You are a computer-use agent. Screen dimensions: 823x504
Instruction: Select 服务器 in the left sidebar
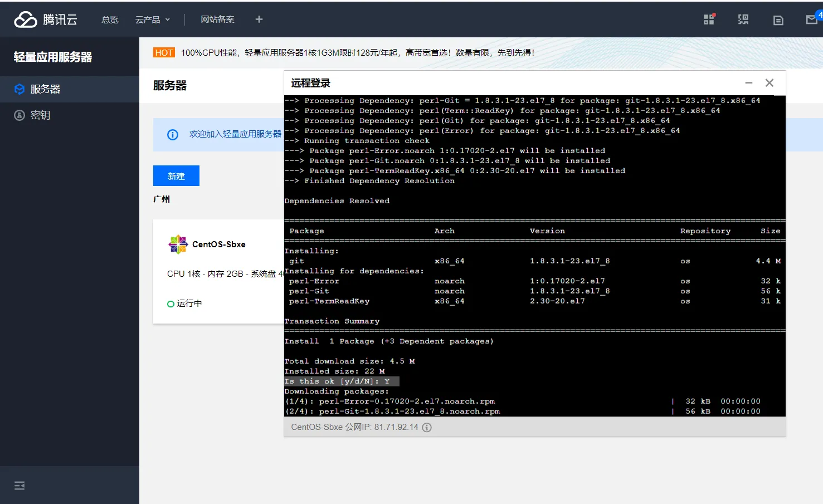tap(45, 89)
